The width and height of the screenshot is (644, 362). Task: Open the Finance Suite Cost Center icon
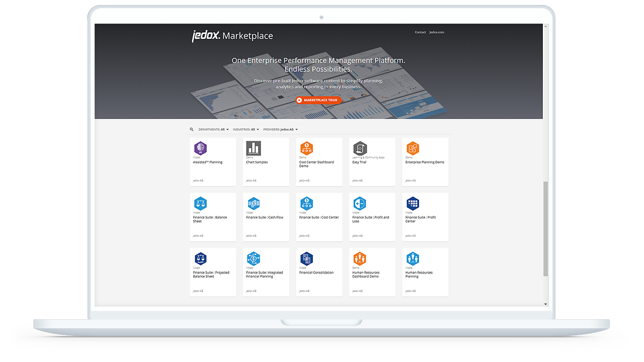306,204
